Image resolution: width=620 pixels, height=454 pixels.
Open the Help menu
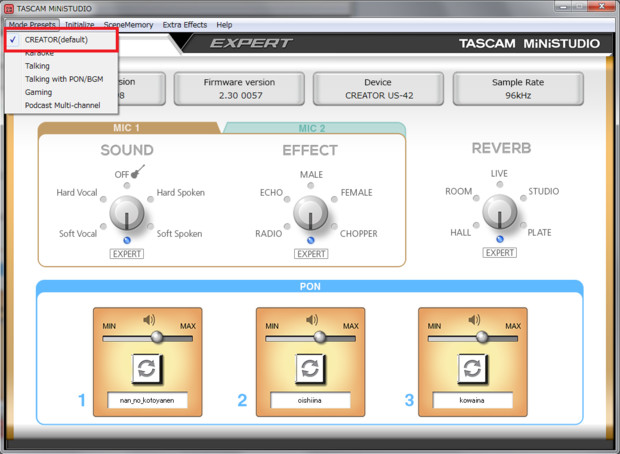(x=224, y=25)
